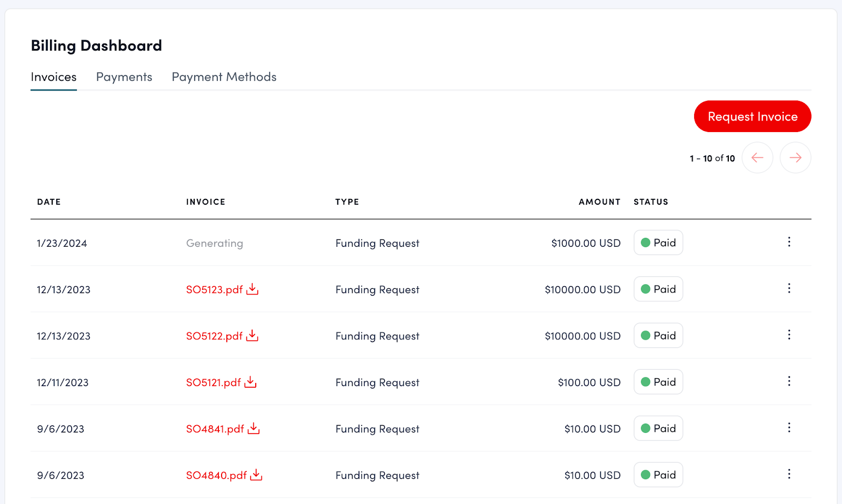Switch to the Payments tab

coord(124,77)
